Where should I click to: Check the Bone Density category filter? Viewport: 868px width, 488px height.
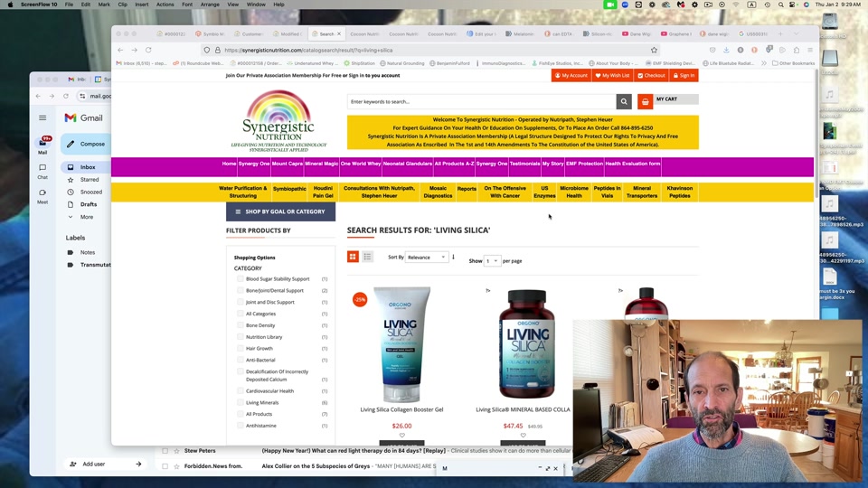point(241,325)
